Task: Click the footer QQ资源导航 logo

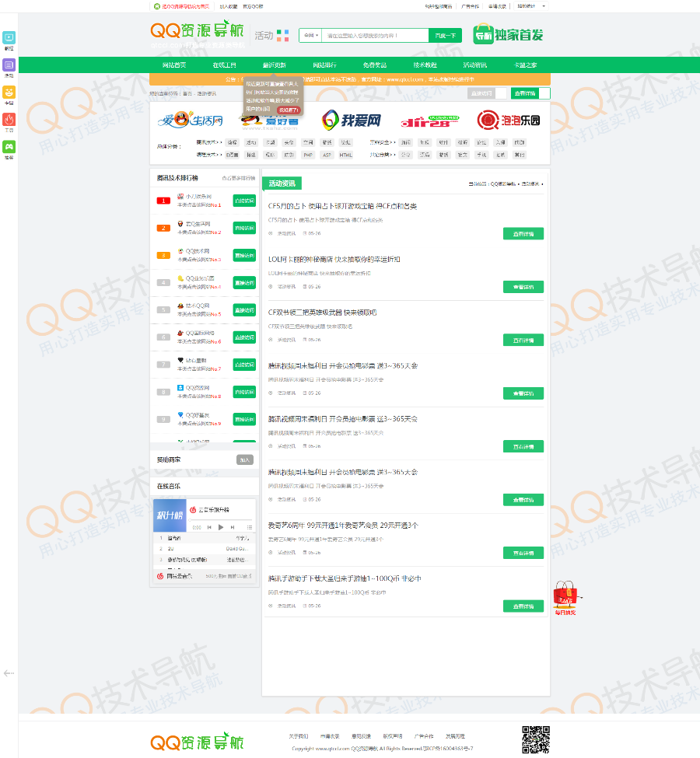Action: click(x=197, y=742)
